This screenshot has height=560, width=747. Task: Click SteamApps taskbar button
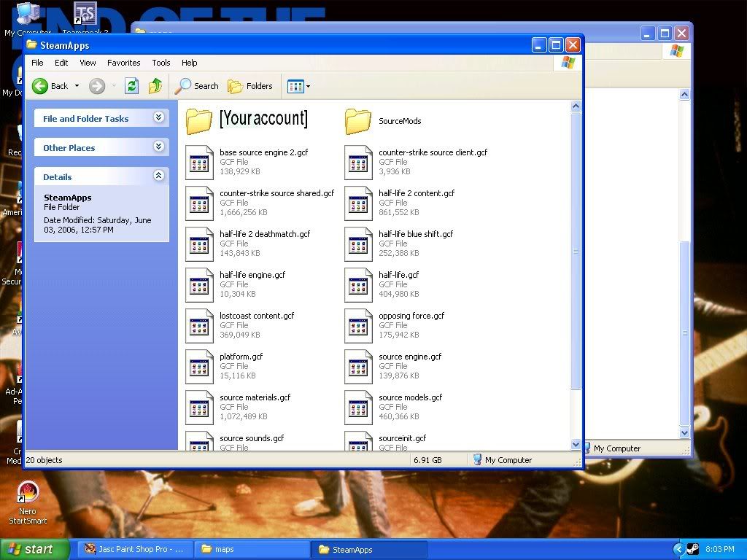click(x=368, y=550)
